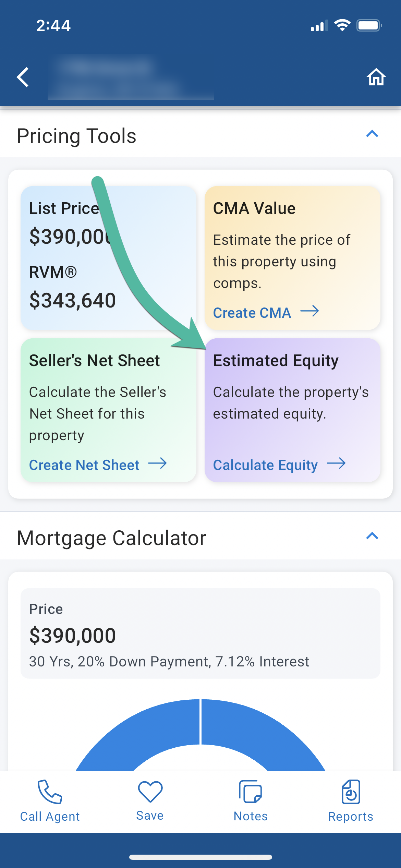Click the Calculate Equity link
This screenshot has height=868, width=401.
(x=265, y=465)
